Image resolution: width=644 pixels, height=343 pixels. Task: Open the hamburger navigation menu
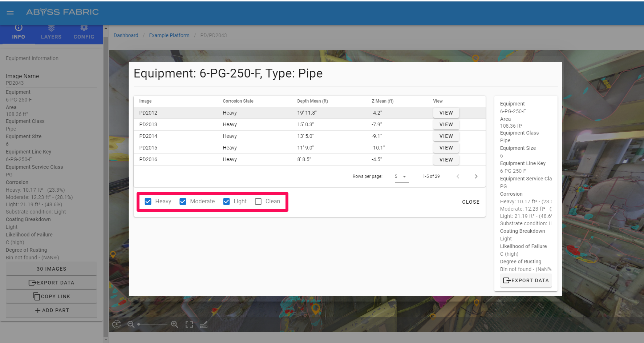(10, 13)
